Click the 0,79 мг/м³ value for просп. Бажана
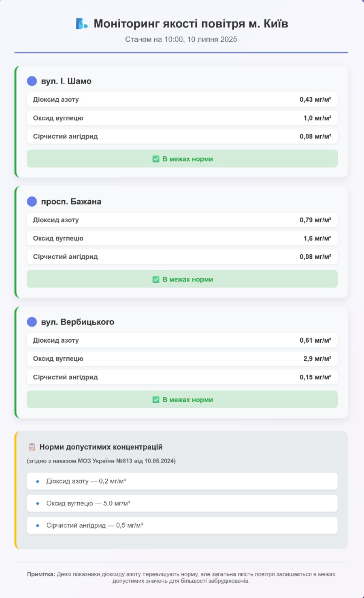The image size is (364, 598). (x=315, y=220)
